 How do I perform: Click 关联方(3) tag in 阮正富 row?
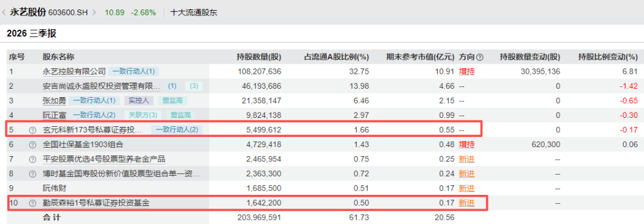[x=143, y=116]
